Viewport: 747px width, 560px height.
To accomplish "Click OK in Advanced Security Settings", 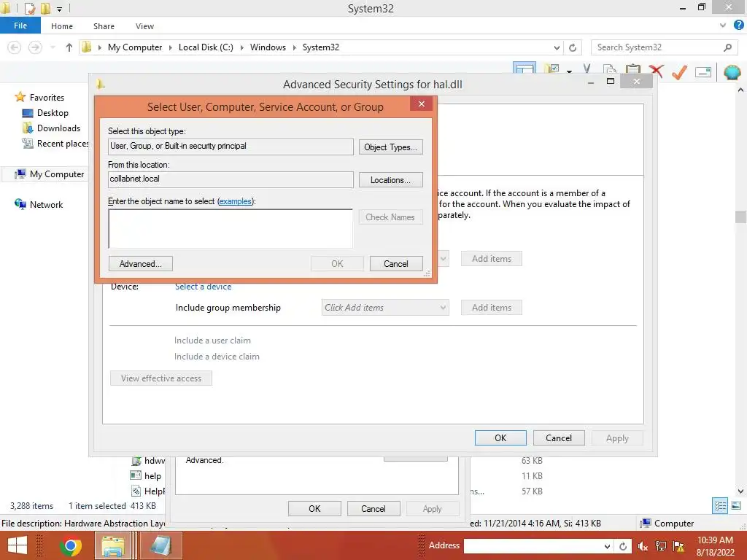I will click(500, 438).
